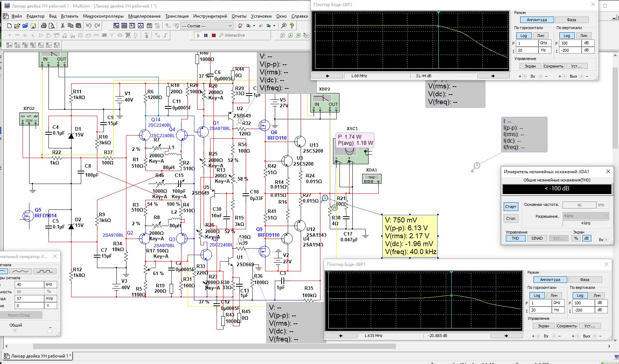Click the Help question mark icon
This screenshot has width=619, height=364.
tap(292, 26)
